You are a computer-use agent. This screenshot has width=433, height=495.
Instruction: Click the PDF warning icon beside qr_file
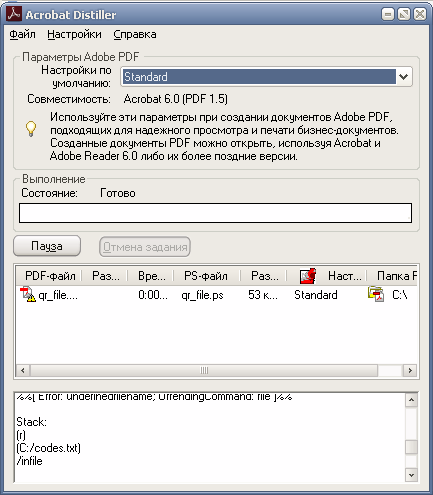[27, 295]
